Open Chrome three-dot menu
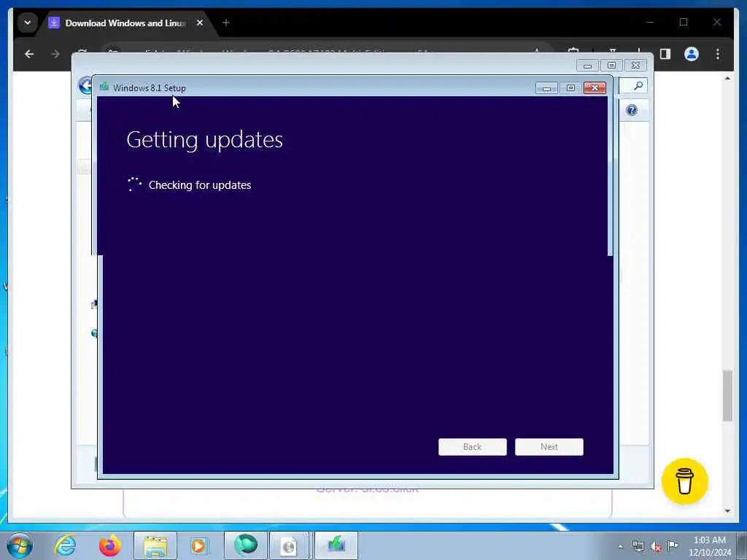Image resolution: width=747 pixels, height=560 pixels. pyautogui.click(x=718, y=54)
